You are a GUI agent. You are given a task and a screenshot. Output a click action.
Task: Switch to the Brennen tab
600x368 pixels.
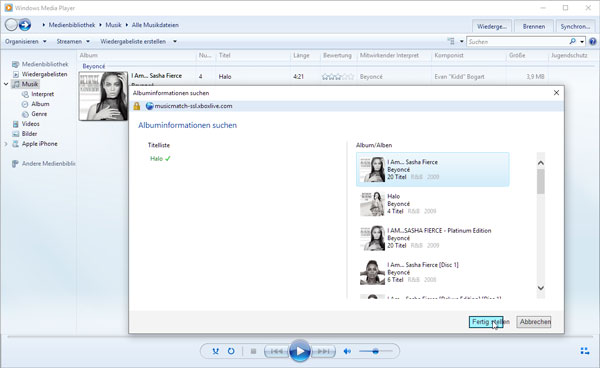(534, 26)
